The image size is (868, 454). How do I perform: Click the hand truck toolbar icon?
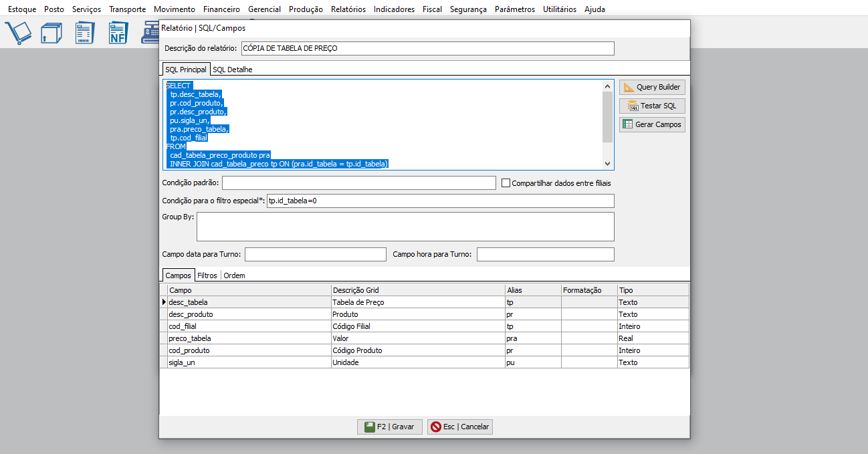(x=18, y=33)
